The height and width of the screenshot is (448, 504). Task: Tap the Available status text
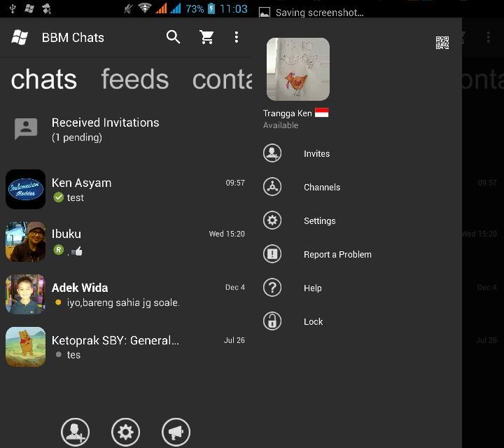click(281, 125)
